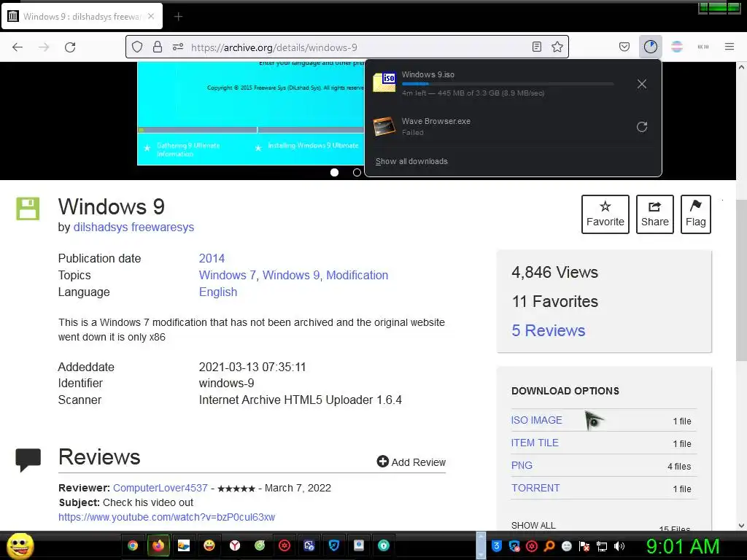
Task: Open uploader dilshadsys freewaresys profile link
Action: tap(133, 227)
